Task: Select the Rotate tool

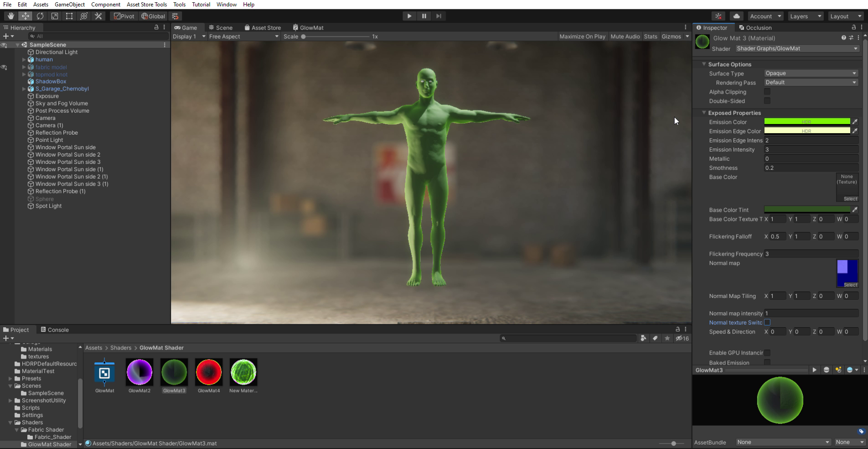Action: point(40,16)
